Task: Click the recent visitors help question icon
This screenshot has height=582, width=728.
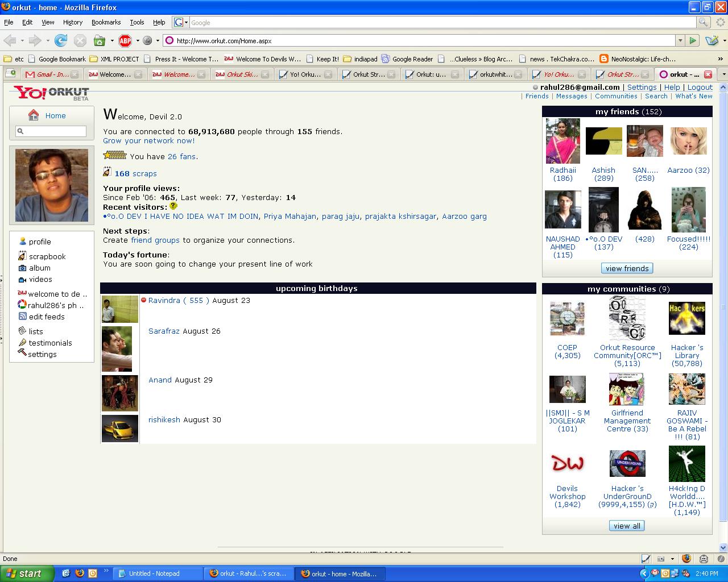Action: (x=173, y=206)
